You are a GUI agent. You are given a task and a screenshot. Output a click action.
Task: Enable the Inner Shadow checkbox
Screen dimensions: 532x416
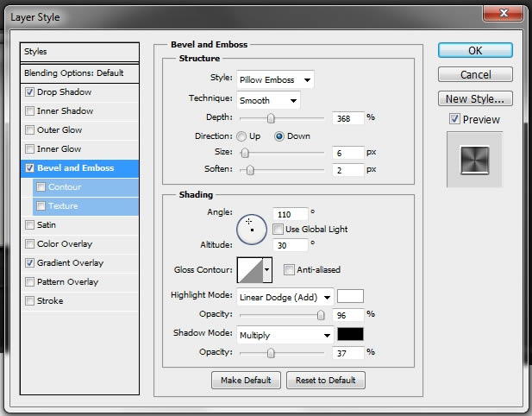tap(30, 111)
